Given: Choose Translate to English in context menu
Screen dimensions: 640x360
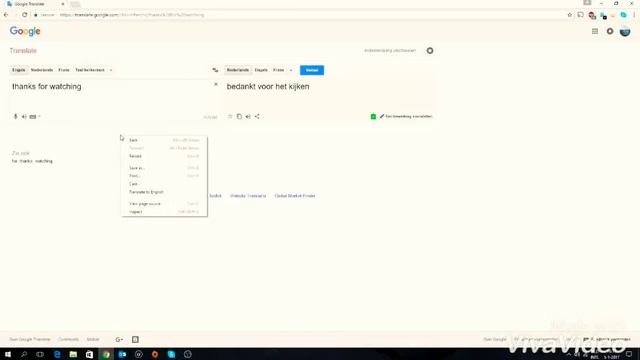Looking at the screenshot, I should click(x=164, y=192).
